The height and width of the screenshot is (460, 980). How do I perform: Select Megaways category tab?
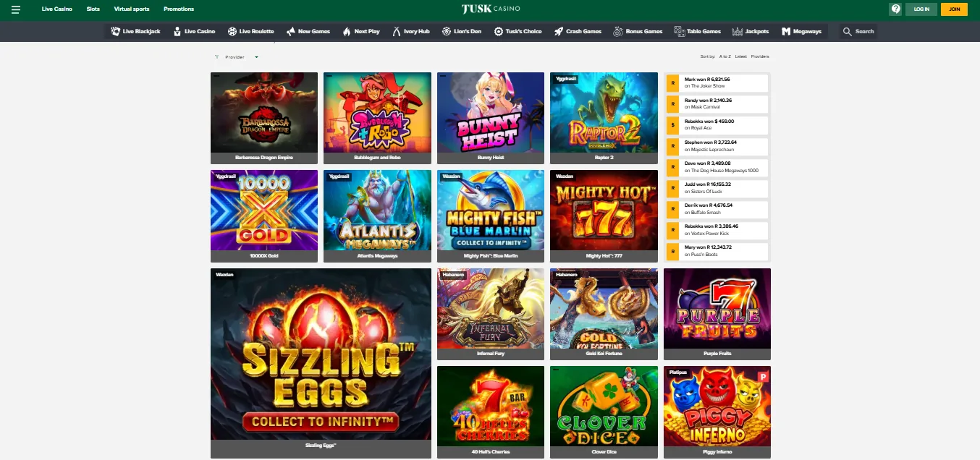pyautogui.click(x=801, y=32)
